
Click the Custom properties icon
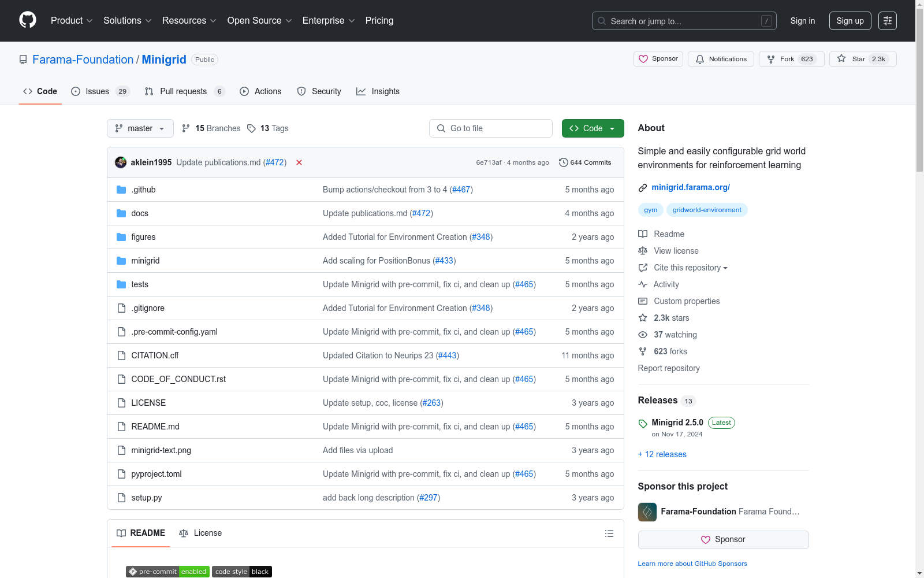[643, 301]
